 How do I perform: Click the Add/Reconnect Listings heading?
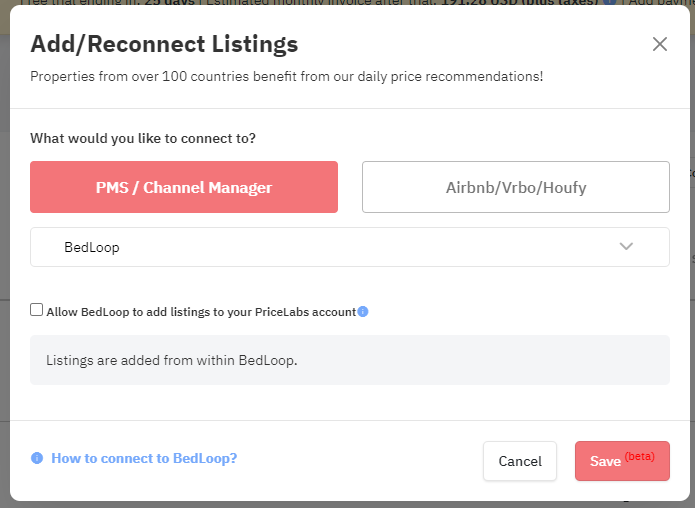tap(164, 44)
